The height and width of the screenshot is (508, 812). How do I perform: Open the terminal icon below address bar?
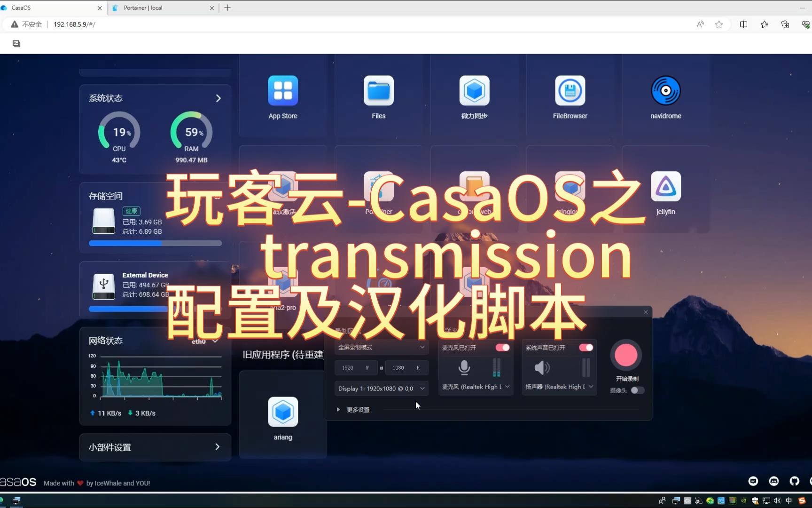[x=16, y=44]
